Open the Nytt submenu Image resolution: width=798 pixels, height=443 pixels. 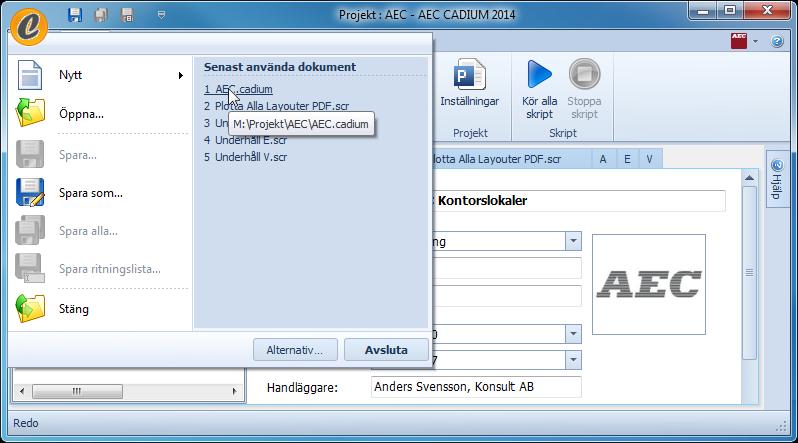coord(100,75)
